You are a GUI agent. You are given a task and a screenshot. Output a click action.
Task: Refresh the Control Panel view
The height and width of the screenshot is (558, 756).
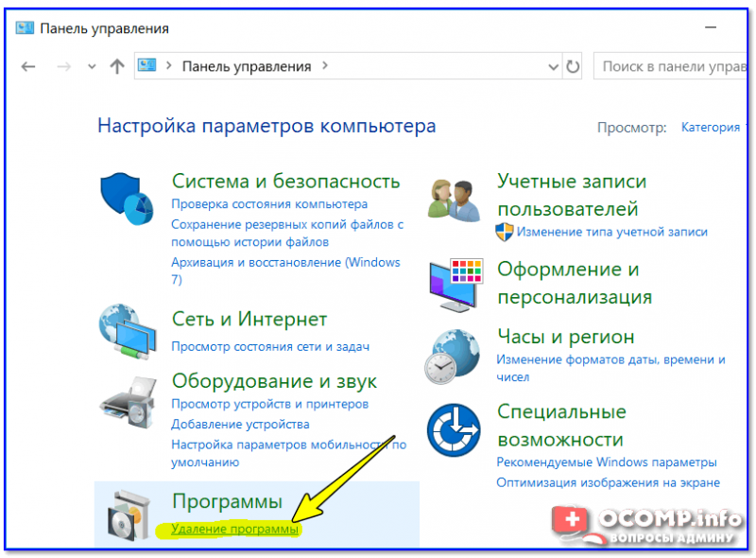click(x=573, y=66)
